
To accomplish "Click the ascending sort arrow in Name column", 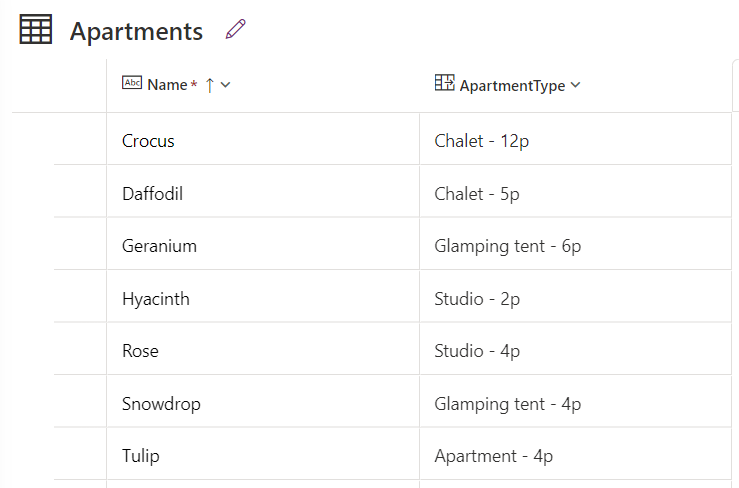I will 210,85.
